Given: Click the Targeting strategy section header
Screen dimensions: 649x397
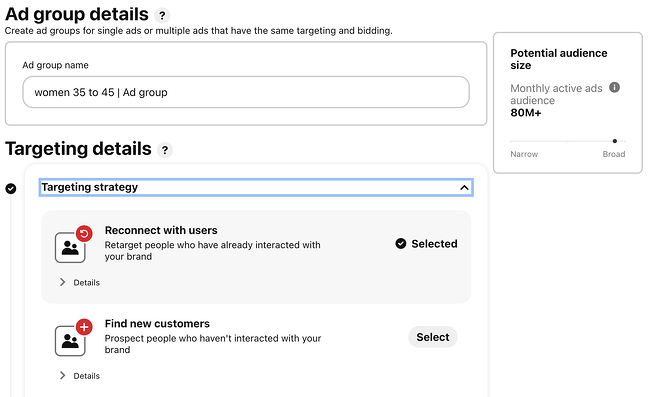Looking at the screenshot, I should point(256,188).
